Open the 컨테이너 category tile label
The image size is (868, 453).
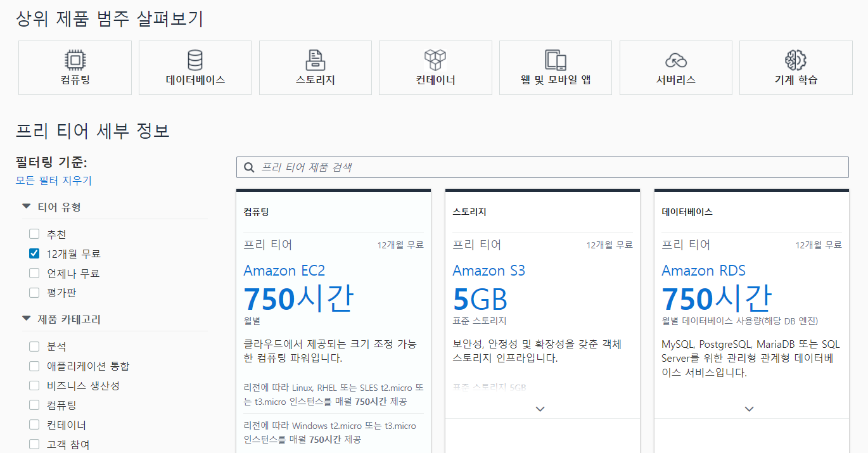435,80
